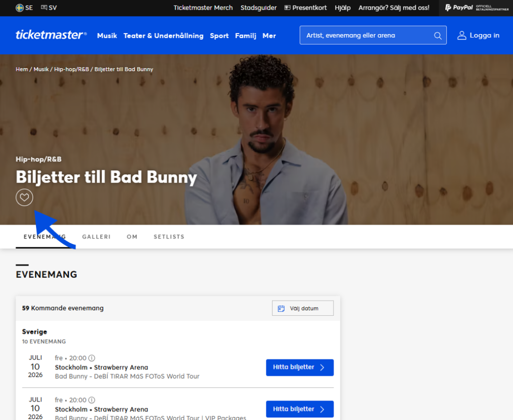Switch to the Galleri tab

tap(96, 237)
